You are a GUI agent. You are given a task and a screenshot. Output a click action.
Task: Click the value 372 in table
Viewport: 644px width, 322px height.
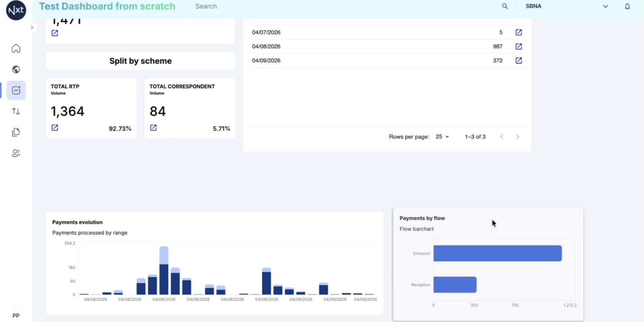497,60
